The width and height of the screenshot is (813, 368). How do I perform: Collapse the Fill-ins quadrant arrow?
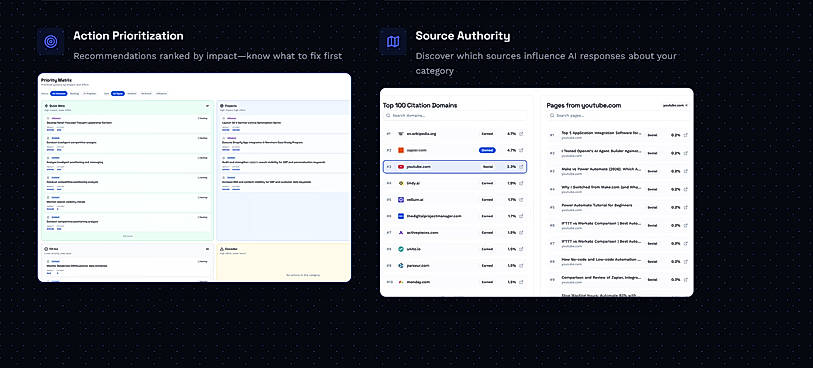point(207,249)
